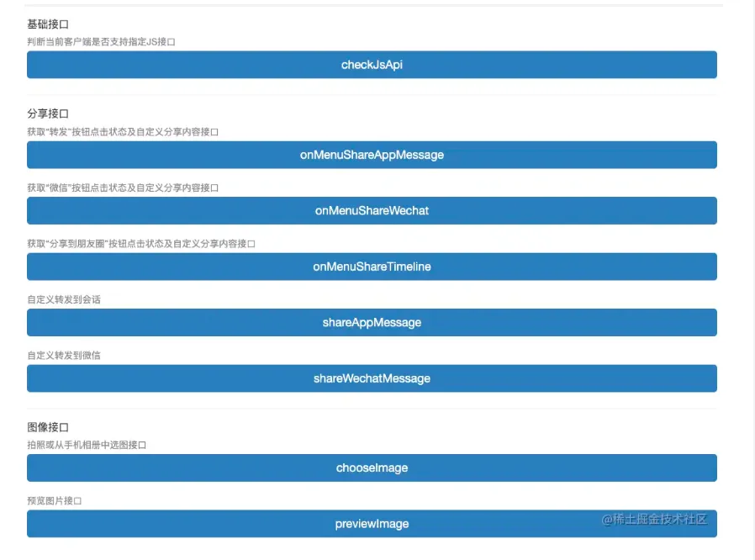This screenshot has height=560, width=755.
Task: Click the 基础接口 section heading
Action: (48, 24)
